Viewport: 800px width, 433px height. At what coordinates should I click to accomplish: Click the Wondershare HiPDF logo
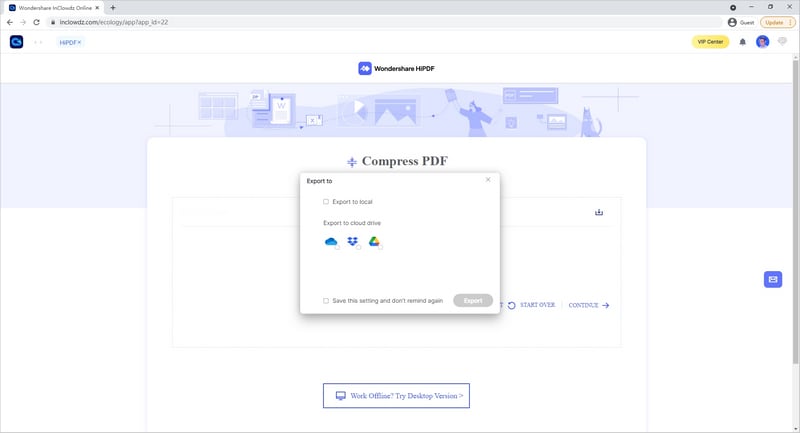[x=396, y=68]
